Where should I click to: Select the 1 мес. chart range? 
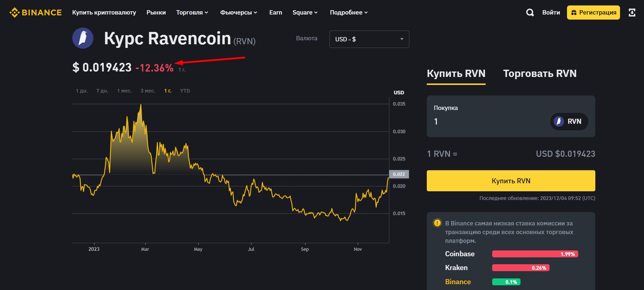pos(125,91)
